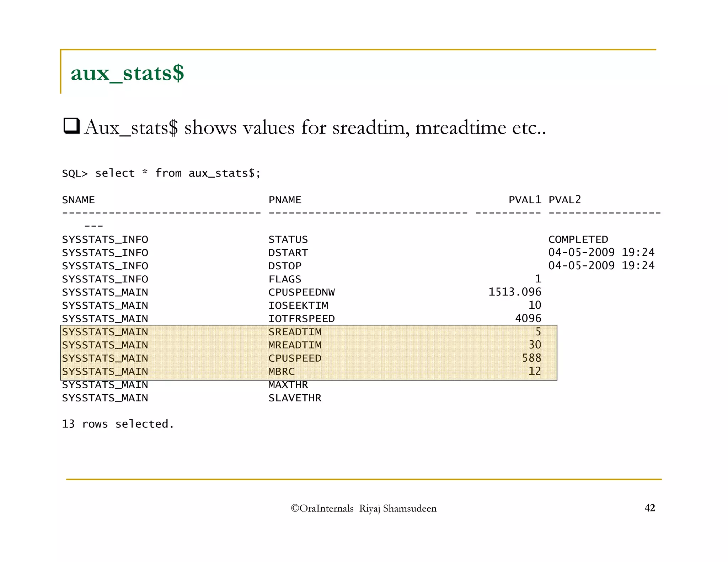Select the MAXTHR parameter name
Image resolution: width=728 pixels, height=562 pixels.
pyautogui.click(x=288, y=385)
